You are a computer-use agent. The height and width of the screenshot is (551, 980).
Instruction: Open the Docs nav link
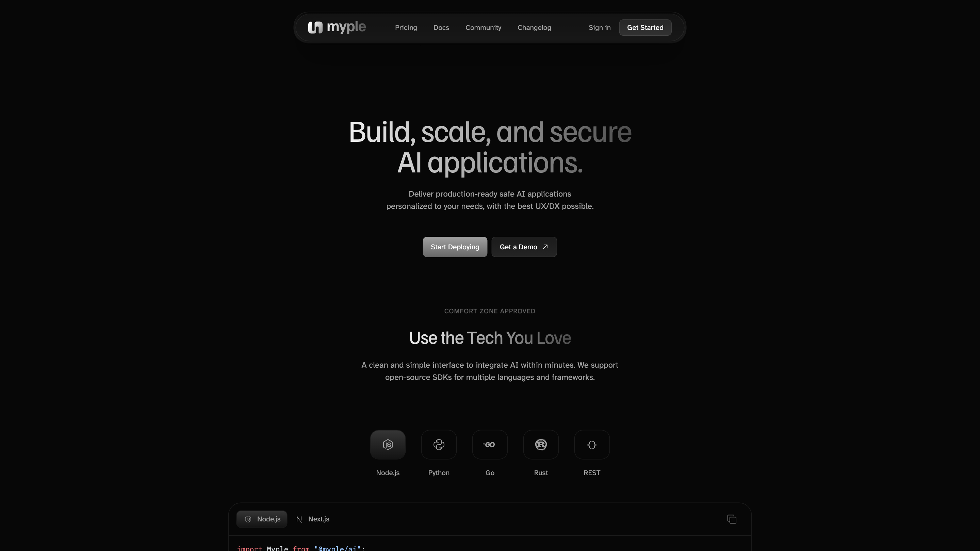click(441, 27)
